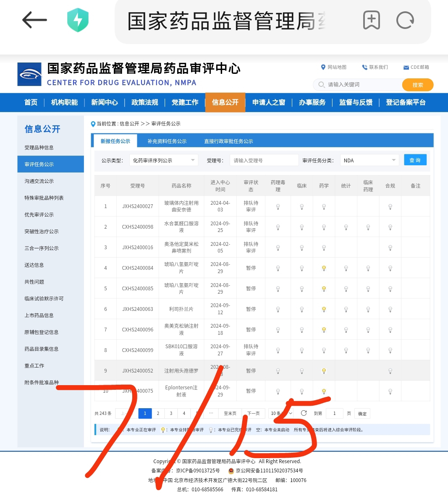Switch to 补充资料任务公示 tab
The image size is (448, 498).
(x=167, y=141)
